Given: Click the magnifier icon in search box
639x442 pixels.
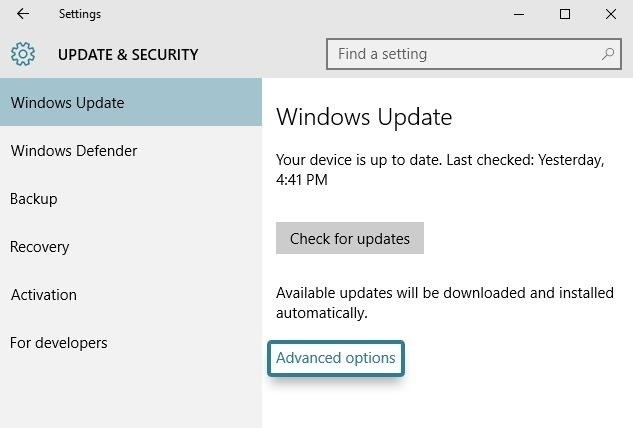Looking at the screenshot, I should click(608, 54).
